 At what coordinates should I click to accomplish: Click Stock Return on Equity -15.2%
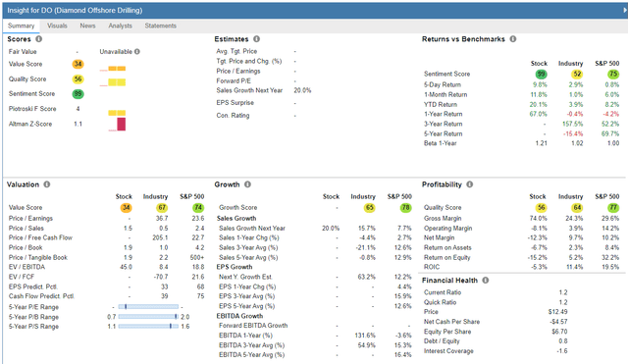(x=537, y=257)
